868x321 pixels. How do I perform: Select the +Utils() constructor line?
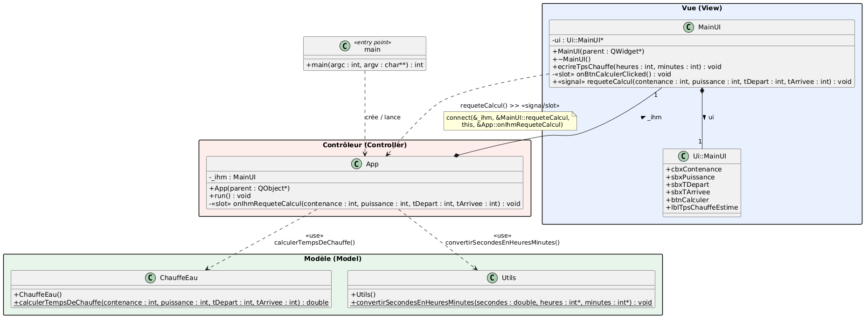(363, 294)
